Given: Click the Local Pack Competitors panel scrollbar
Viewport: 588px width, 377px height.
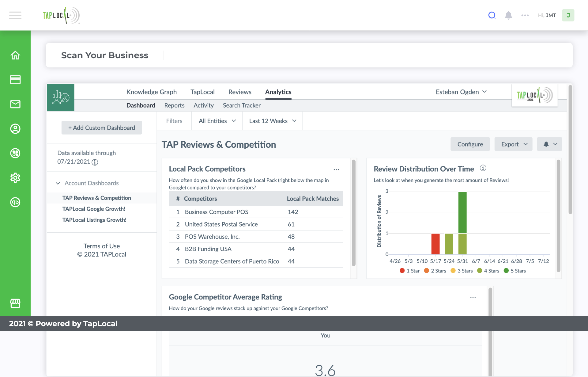Looking at the screenshot, I should coord(354,213).
